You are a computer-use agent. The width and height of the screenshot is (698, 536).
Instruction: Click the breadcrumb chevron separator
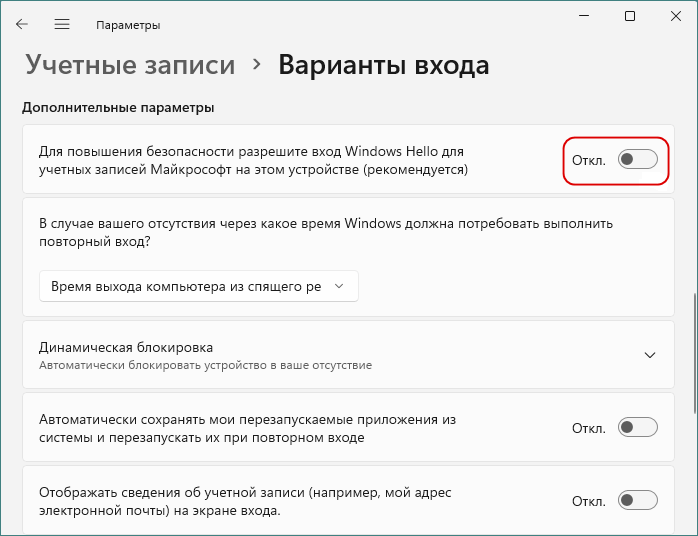tap(257, 65)
